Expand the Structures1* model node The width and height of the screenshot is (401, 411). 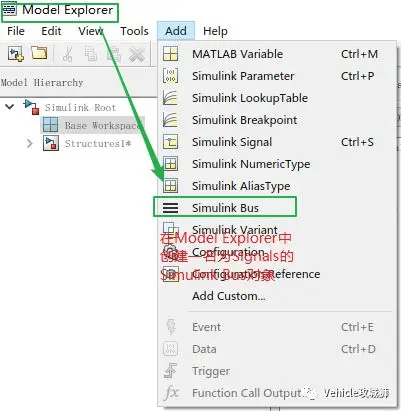[x=30, y=144]
